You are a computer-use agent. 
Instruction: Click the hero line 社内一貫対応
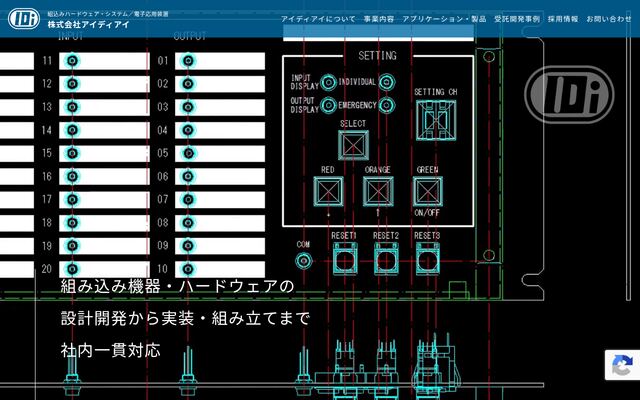[110, 350]
